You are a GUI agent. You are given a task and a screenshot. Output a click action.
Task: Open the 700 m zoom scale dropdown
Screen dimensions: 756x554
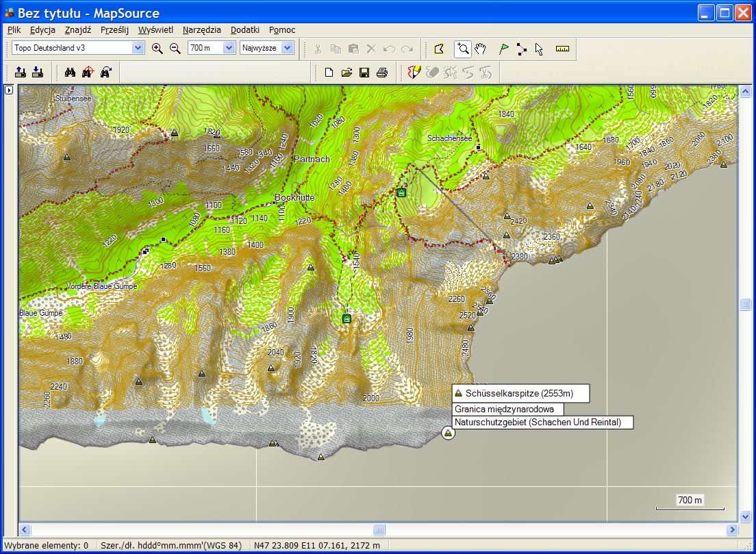point(229,48)
